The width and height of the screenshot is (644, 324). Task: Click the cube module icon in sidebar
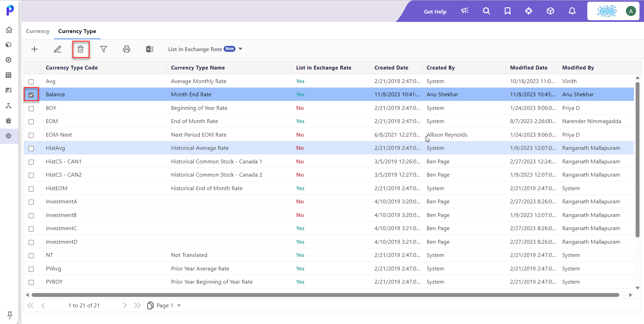(9, 45)
